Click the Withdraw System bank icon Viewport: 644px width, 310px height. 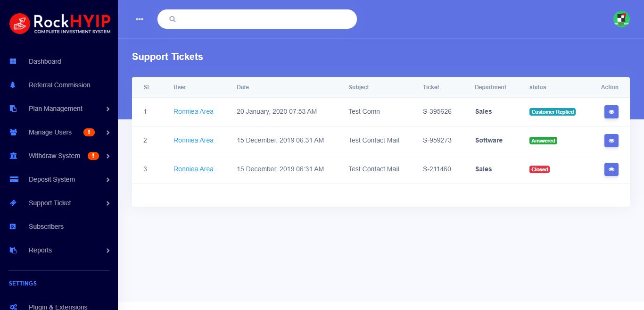point(13,156)
